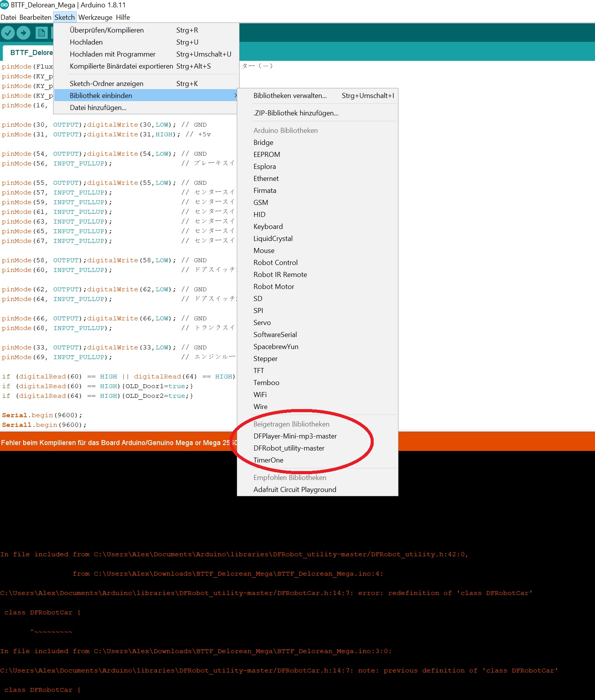The height and width of the screenshot is (700, 595).
Task: Include the Robot Control library
Action: coord(317,263)
